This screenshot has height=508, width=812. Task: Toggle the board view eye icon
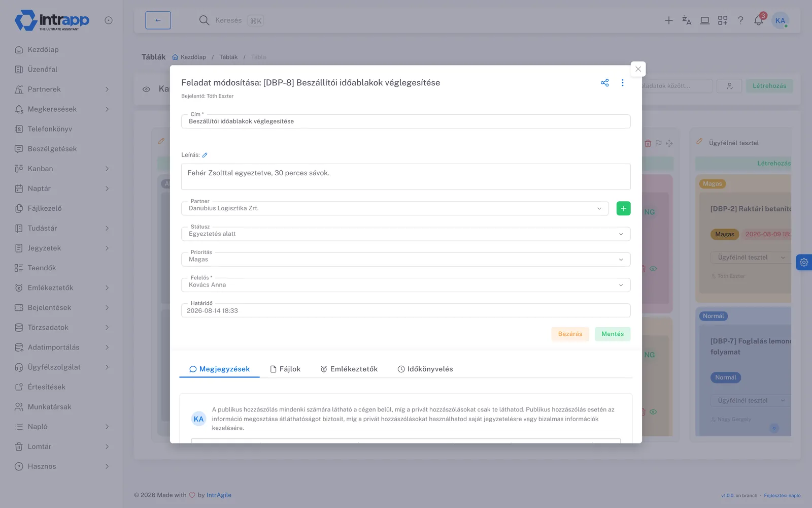pos(146,89)
